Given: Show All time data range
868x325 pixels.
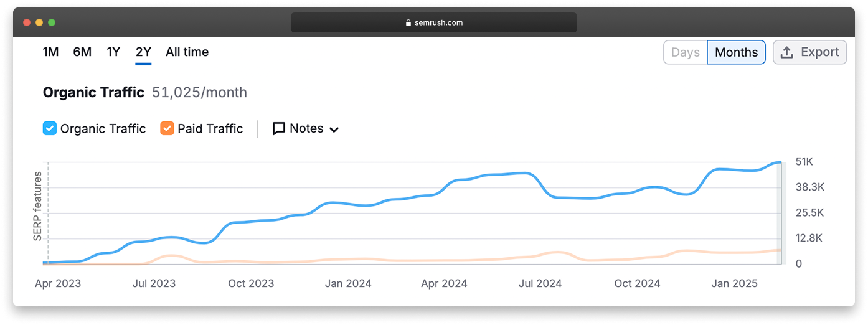Looking at the screenshot, I should point(187,52).
